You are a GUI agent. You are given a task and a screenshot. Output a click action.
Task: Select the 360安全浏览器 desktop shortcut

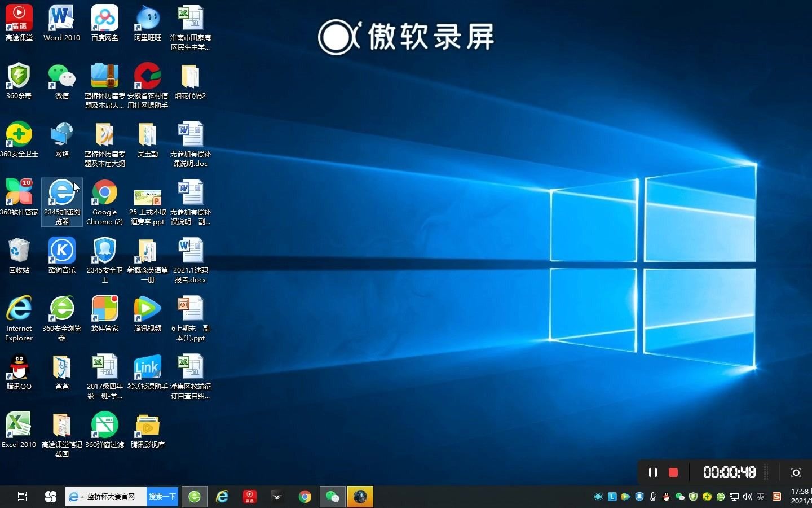coord(62,318)
